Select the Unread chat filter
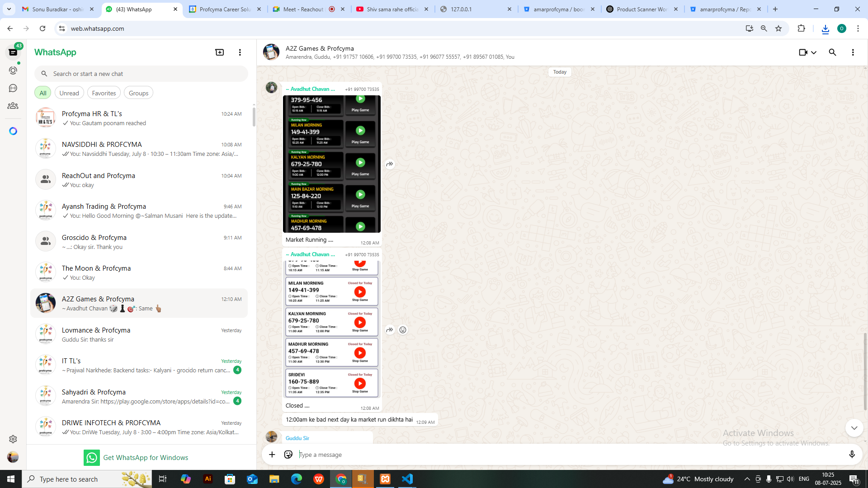 [x=69, y=93]
